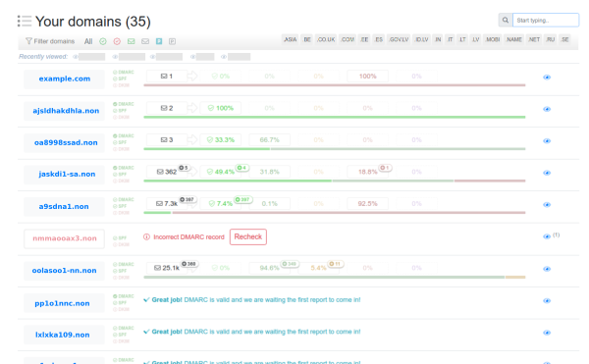Toggle the eye icon for jaskdi1-sa.non row
Viewport: 589px width, 364px height.
(547, 173)
